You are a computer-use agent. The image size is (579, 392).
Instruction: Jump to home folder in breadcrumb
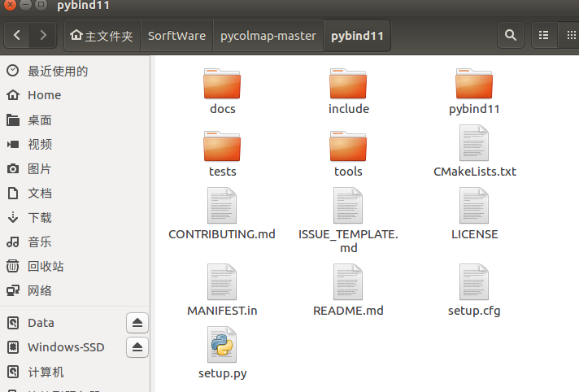(x=102, y=36)
